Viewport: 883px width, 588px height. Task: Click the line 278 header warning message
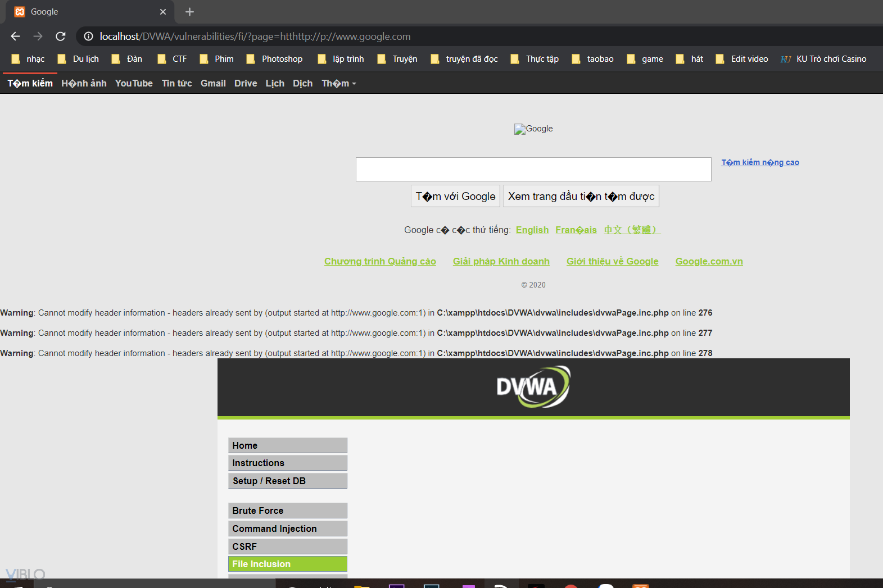click(x=356, y=353)
